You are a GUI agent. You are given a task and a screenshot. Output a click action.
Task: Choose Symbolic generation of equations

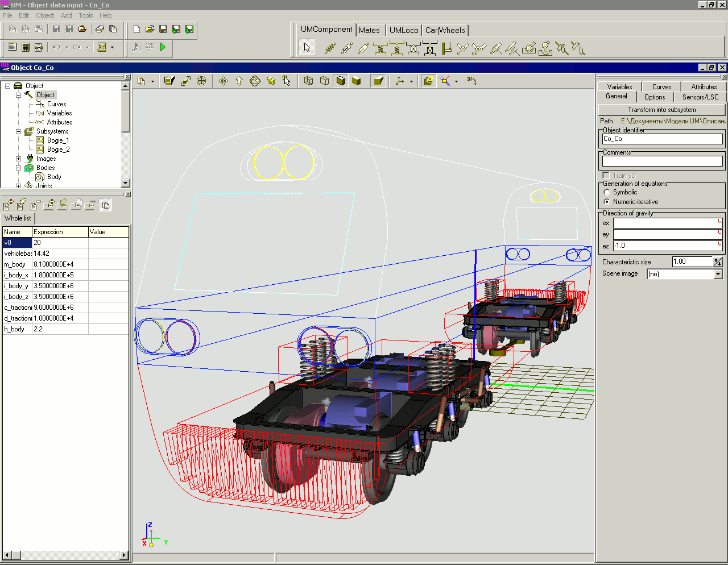click(607, 192)
